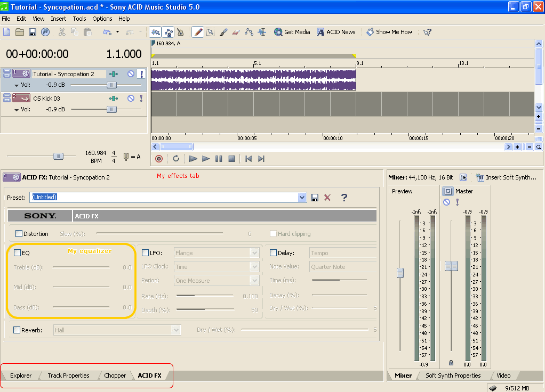Delete the ACID FX preset
The height and width of the screenshot is (392, 545).
(x=327, y=198)
